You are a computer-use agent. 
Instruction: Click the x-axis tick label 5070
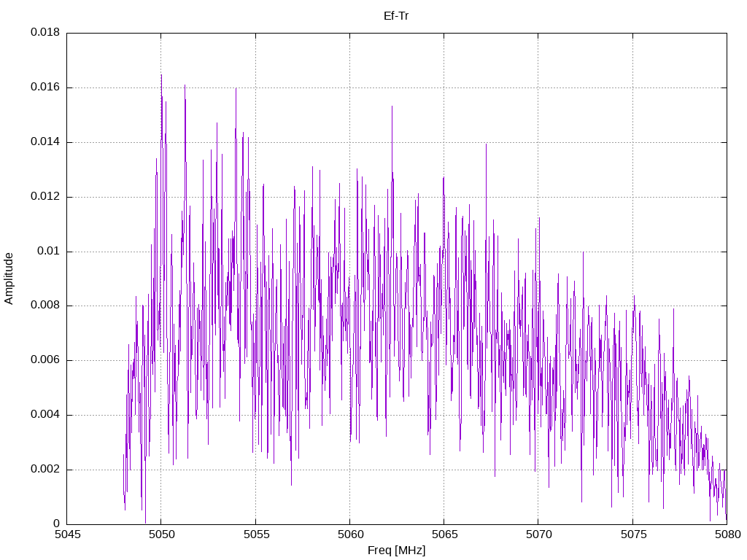(539, 534)
